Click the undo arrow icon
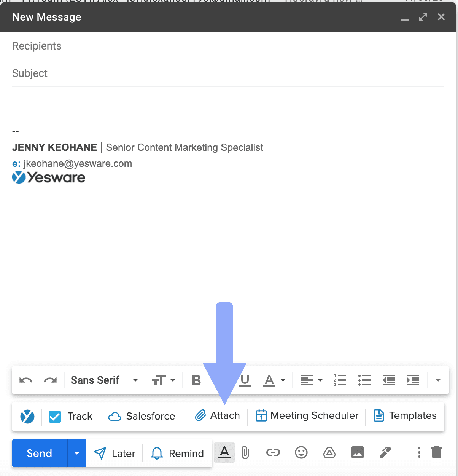 coord(26,380)
